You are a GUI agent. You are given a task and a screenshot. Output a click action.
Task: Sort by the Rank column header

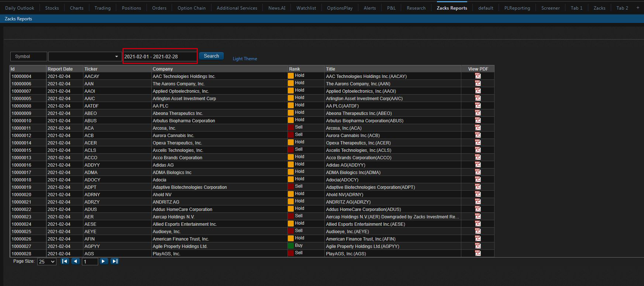tap(295, 69)
